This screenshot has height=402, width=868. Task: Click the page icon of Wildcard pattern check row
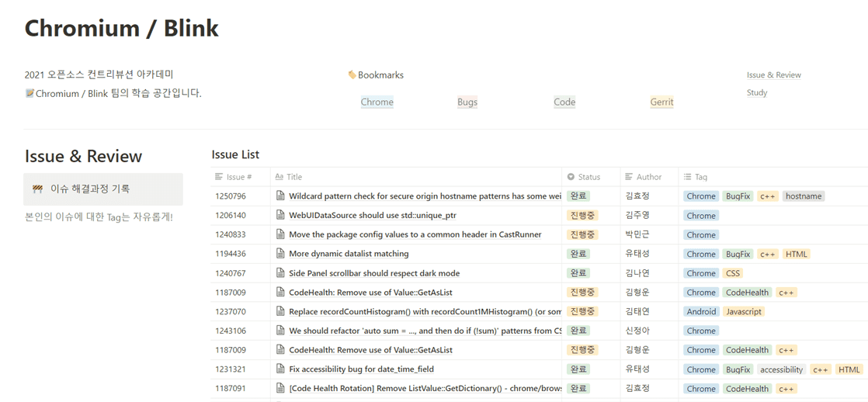coord(280,196)
